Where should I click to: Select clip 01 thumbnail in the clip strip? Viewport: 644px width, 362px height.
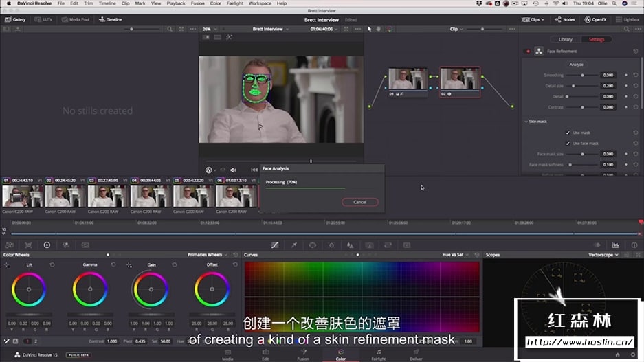tap(22, 196)
